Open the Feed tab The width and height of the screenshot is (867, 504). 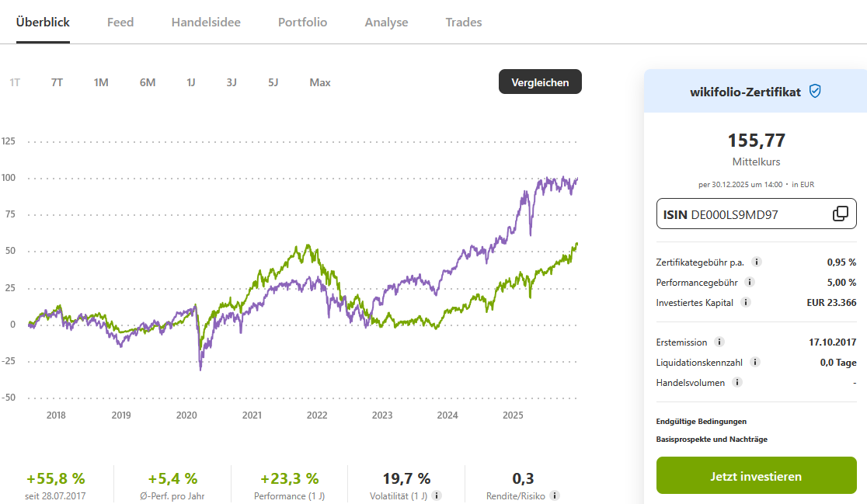click(120, 23)
